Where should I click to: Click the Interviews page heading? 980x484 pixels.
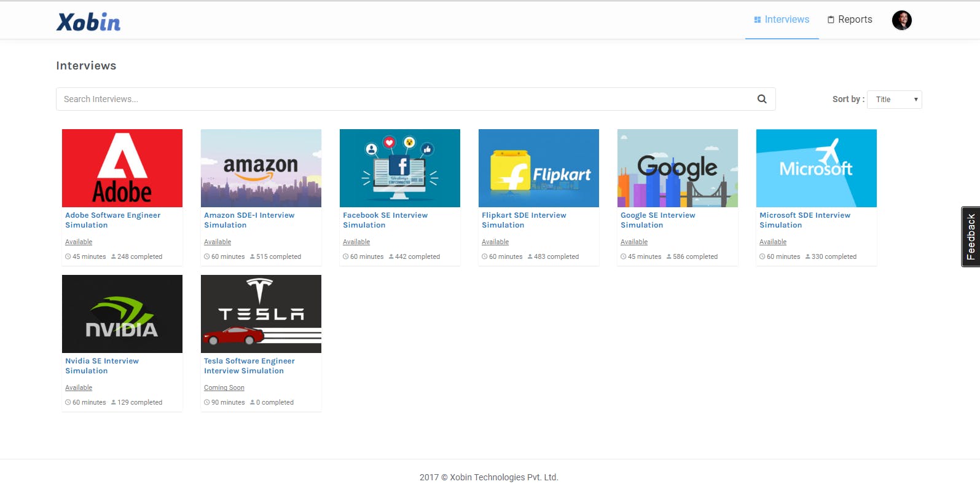[x=86, y=66]
